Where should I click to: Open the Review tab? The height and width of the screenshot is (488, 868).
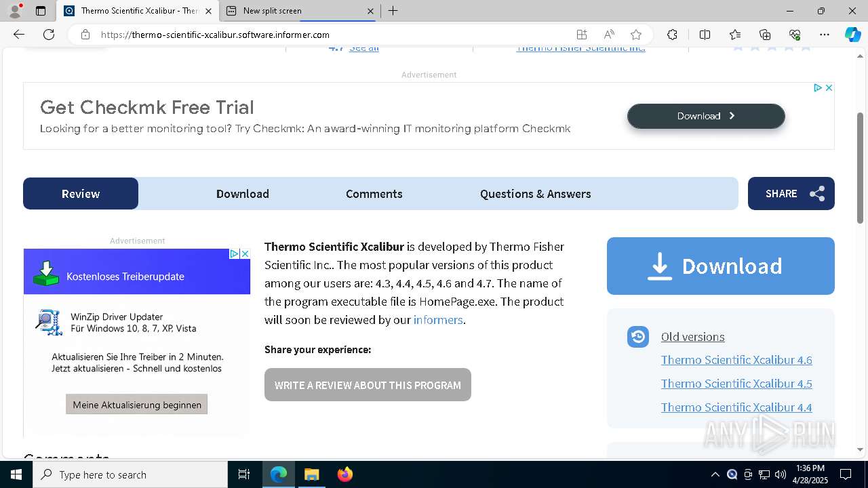81,194
